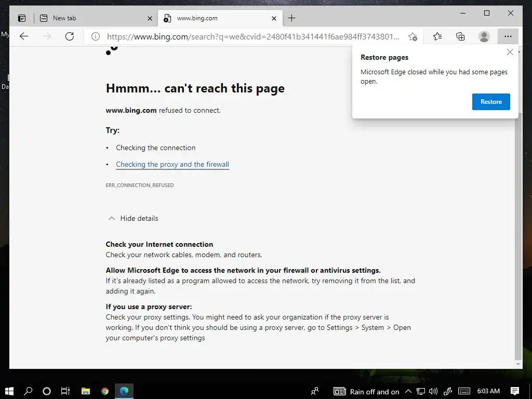The image size is (532, 399).
Task: Click Microsoft Edge taskbar icon
Action: click(x=124, y=391)
